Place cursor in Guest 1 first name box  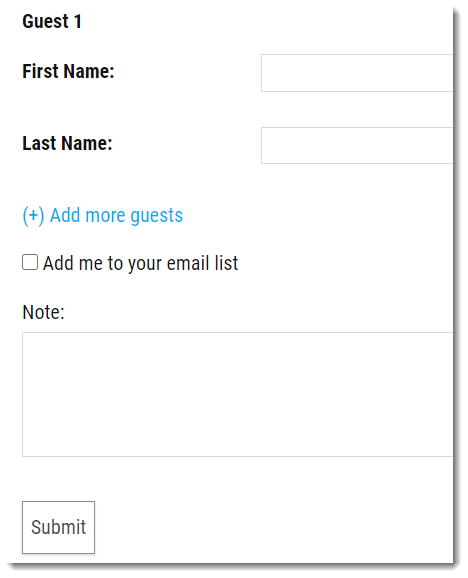coord(357,73)
